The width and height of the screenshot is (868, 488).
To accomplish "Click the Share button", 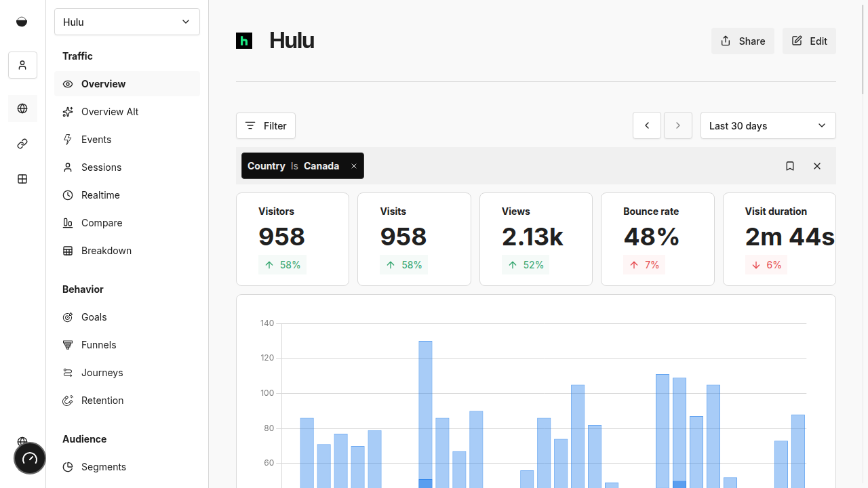I will pos(743,41).
